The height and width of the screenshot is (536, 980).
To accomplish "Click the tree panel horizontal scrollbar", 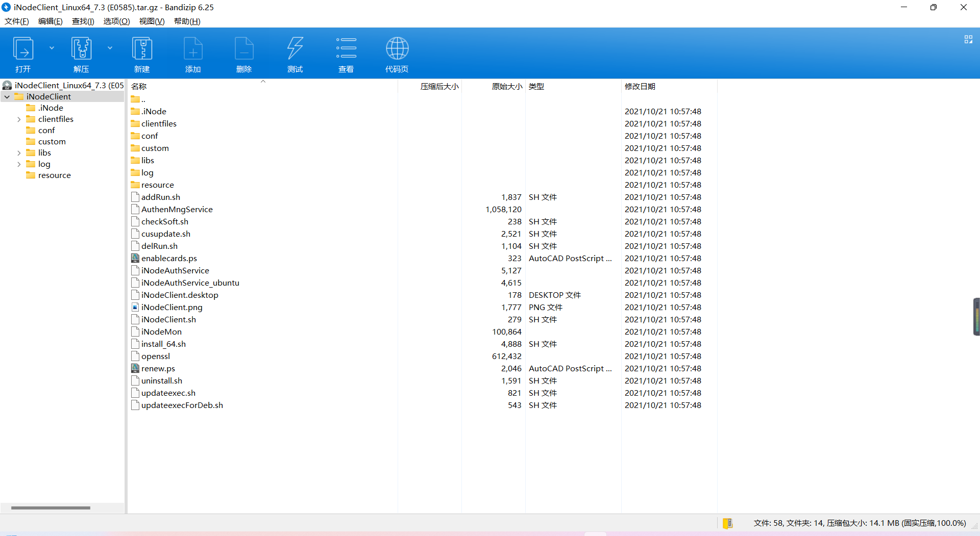I will [x=51, y=508].
